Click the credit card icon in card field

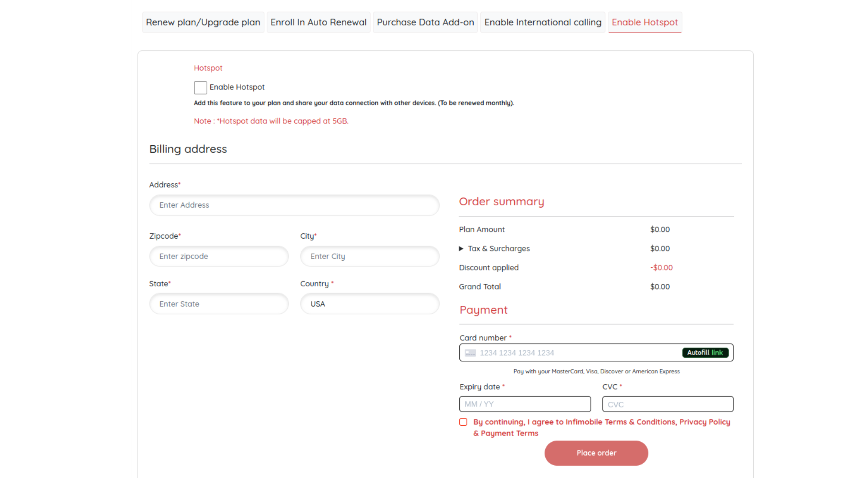470,353
